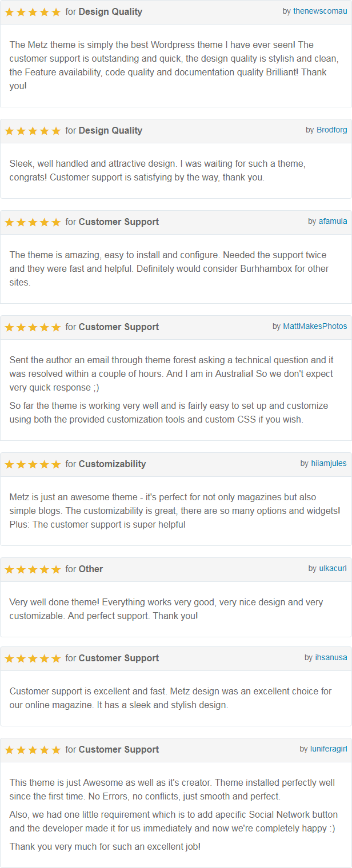352x868 pixels.
Task: Click the Customizability review category label
Action: coord(113,464)
